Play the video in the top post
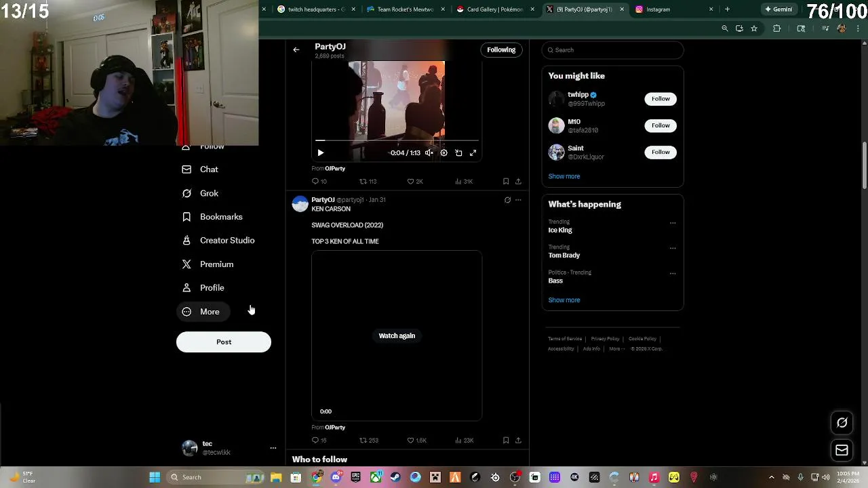Viewport: 868px width, 488px height. pyautogui.click(x=321, y=153)
